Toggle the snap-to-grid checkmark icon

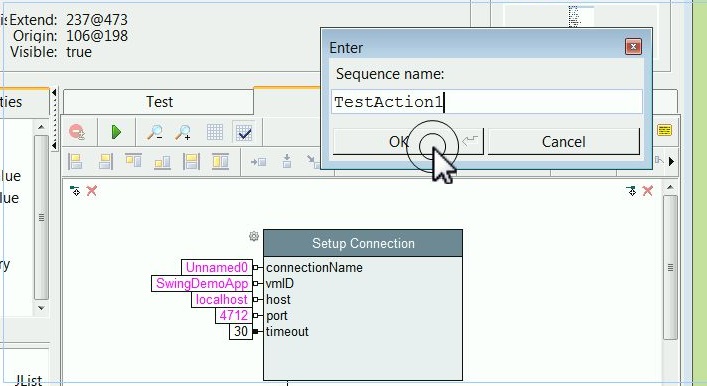[244, 132]
